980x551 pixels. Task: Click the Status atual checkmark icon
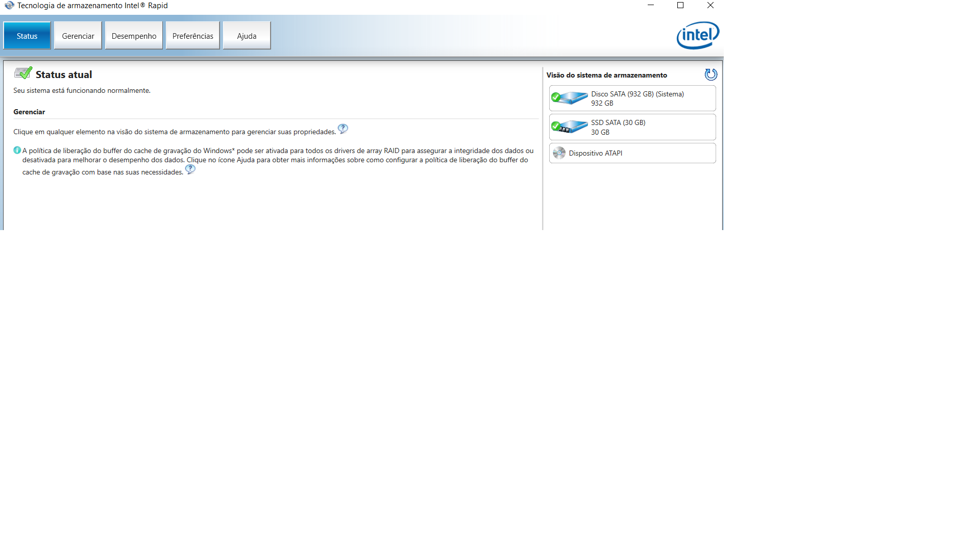[23, 73]
